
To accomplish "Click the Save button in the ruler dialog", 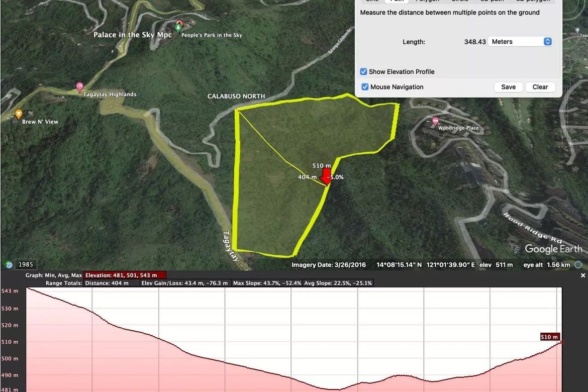I will [x=509, y=87].
